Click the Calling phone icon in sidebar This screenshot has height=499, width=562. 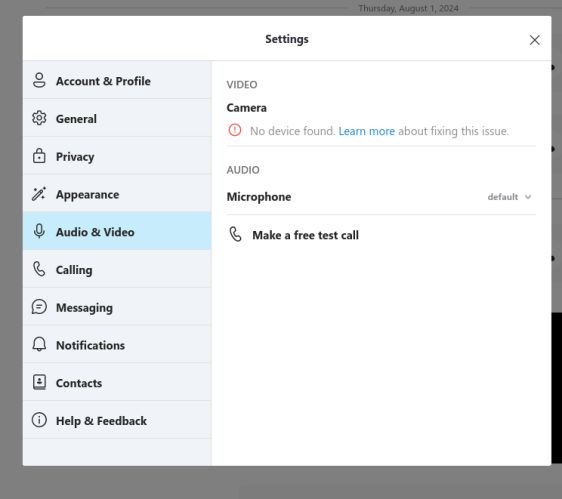click(39, 269)
